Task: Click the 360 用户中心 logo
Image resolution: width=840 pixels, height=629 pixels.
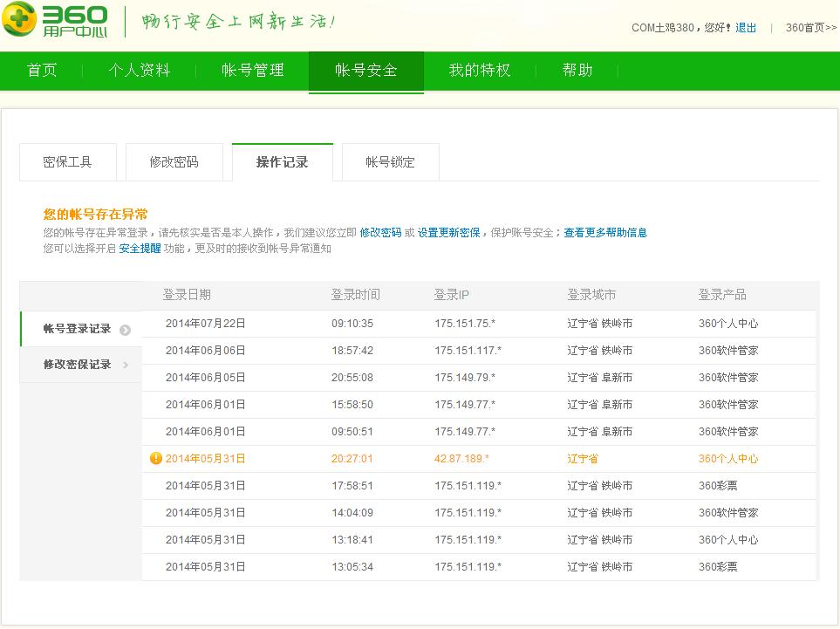Action: [x=55, y=20]
